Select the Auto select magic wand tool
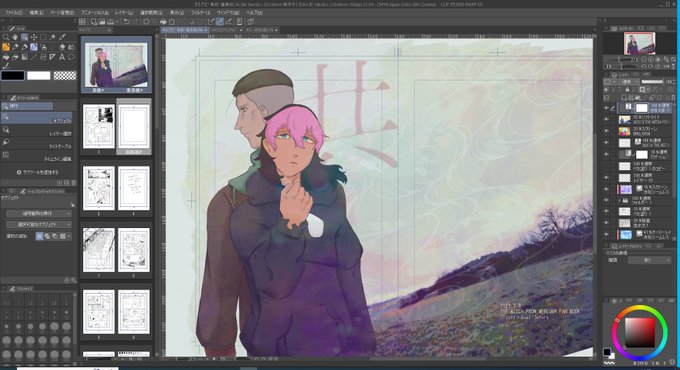This screenshot has width=680, height=370. coord(53,37)
